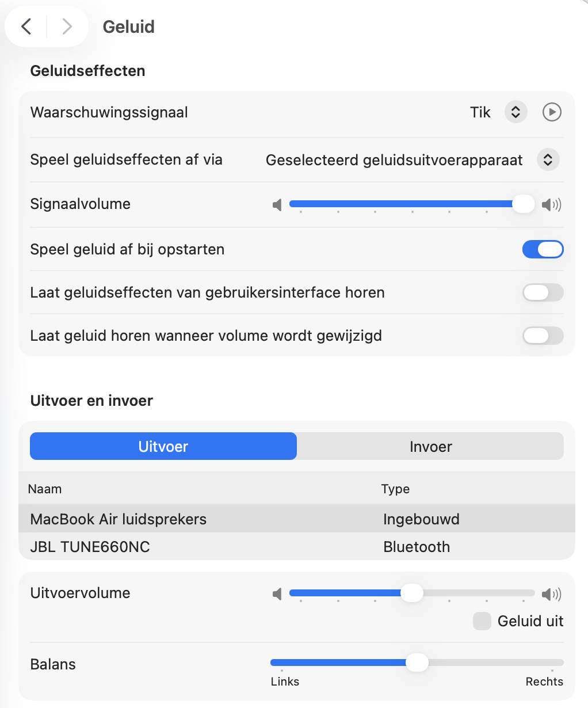
Task: Play the Tik alert sound preview
Action: coord(551,112)
